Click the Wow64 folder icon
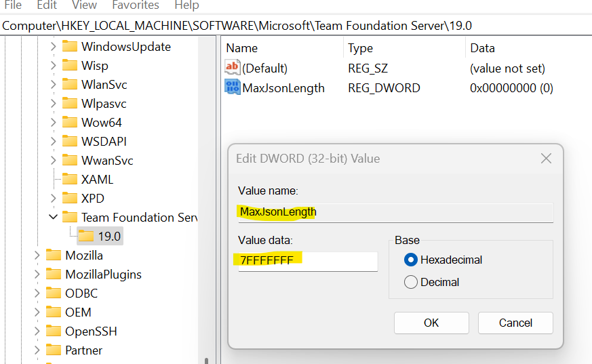This screenshot has width=592, height=364. click(x=70, y=122)
